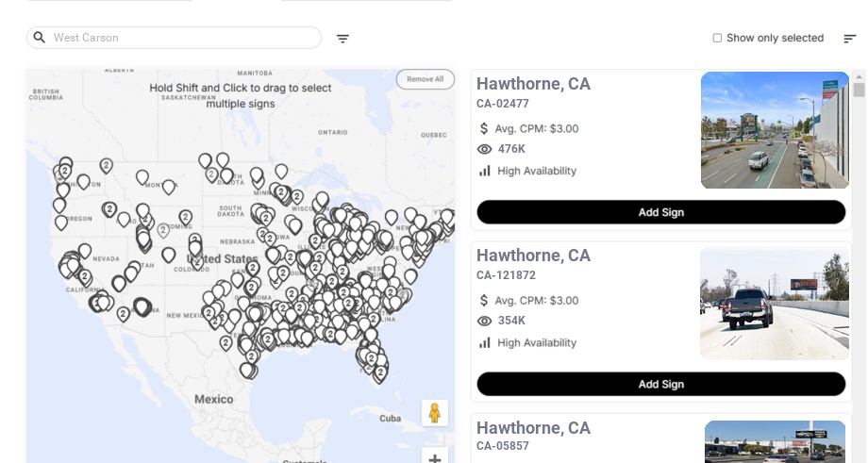Click the West Carson search field

point(179,38)
